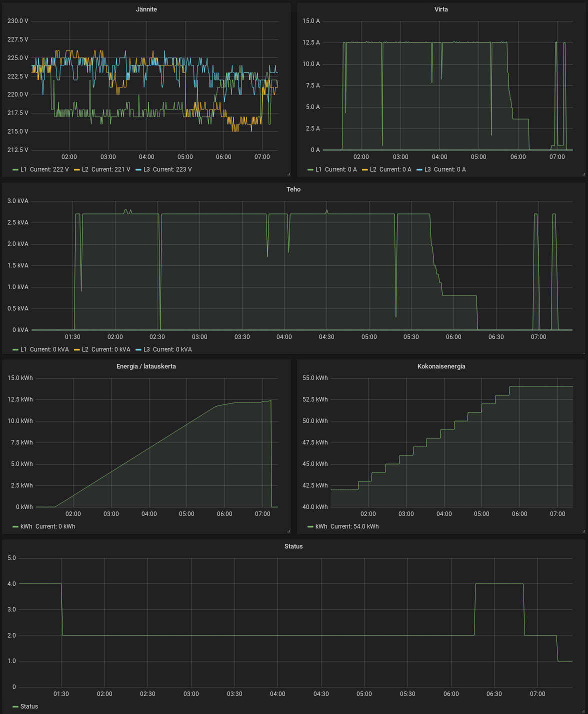Click L1 green line icon in Virta legend
The width and height of the screenshot is (588, 714).
tap(310, 169)
